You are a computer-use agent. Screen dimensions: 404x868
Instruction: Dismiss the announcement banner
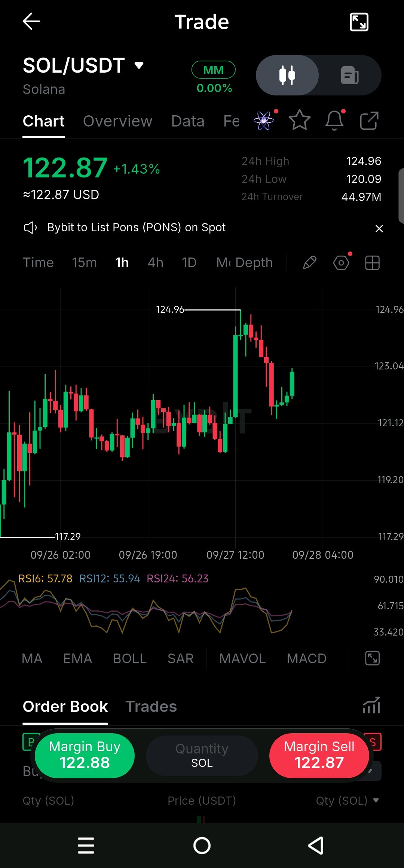[379, 228]
